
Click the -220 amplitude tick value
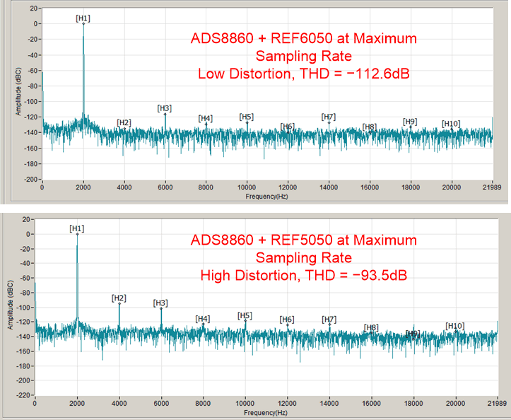point(23,395)
